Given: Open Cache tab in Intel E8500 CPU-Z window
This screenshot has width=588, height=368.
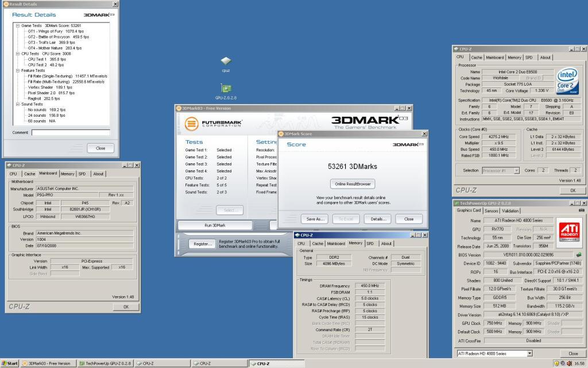Looking at the screenshot, I should (x=476, y=57).
